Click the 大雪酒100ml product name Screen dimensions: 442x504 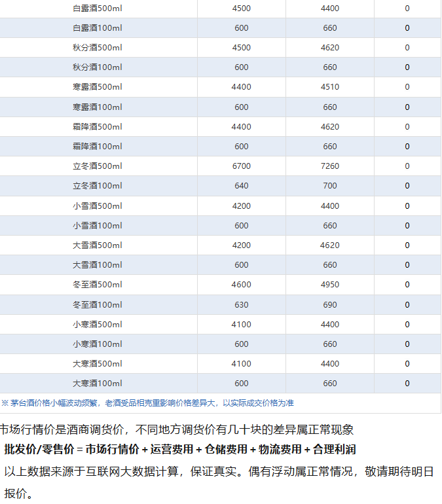coord(98,265)
